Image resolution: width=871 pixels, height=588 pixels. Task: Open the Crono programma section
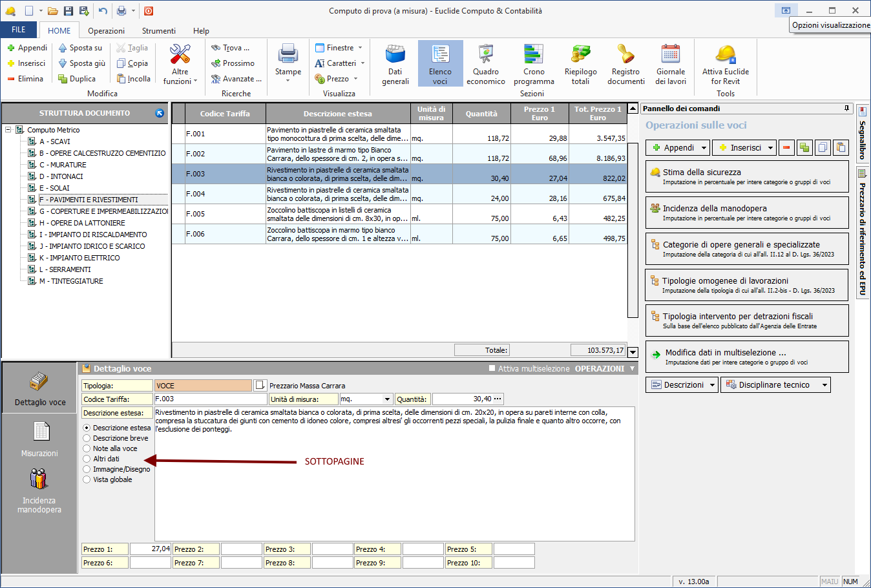point(534,64)
